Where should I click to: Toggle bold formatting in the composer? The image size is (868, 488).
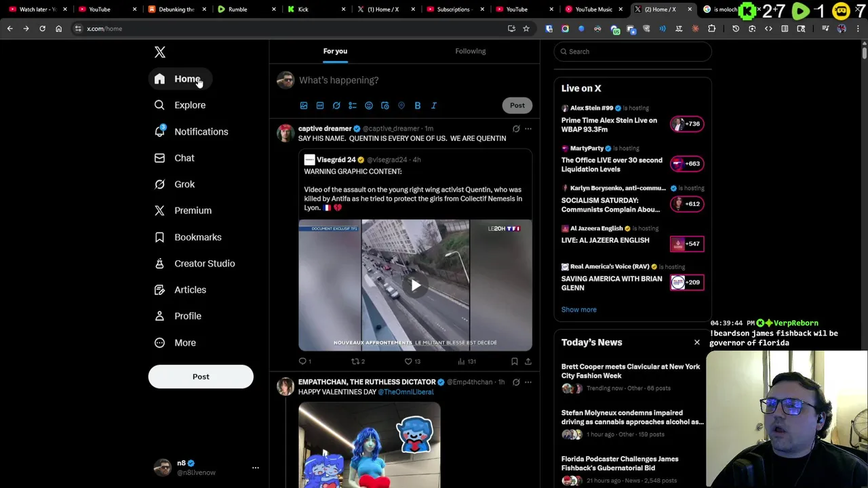418,106
